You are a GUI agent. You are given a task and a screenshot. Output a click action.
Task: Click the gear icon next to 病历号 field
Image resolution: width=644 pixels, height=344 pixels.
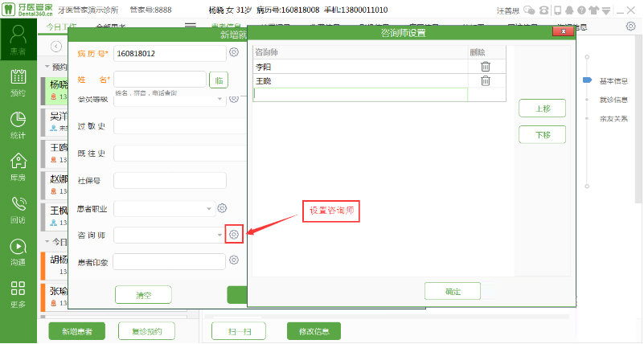(x=234, y=52)
